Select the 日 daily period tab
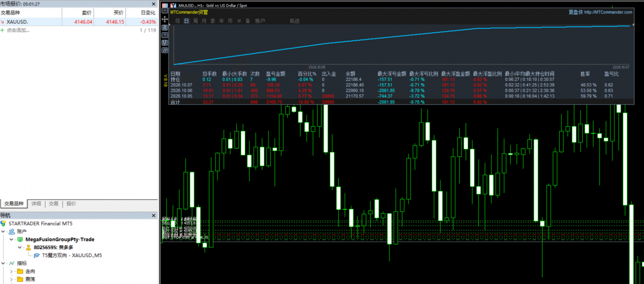The height and width of the screenshot is (284, 644). tap(186, 20)
